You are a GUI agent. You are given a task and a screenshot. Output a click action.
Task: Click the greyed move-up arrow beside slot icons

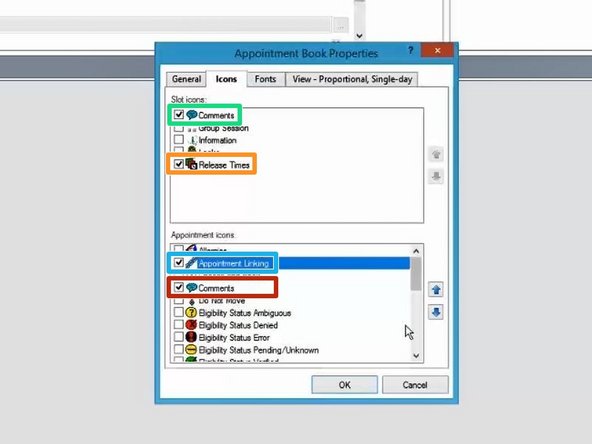tap(436, 154)
